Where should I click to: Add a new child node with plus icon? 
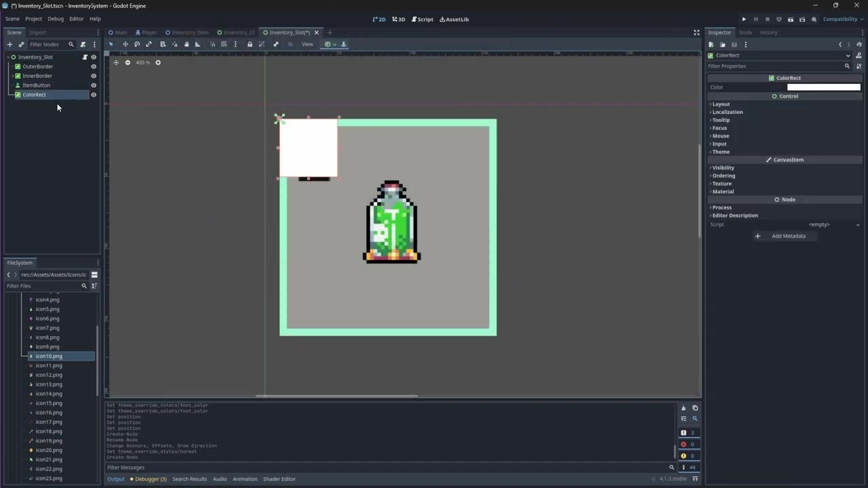point(9,44)
